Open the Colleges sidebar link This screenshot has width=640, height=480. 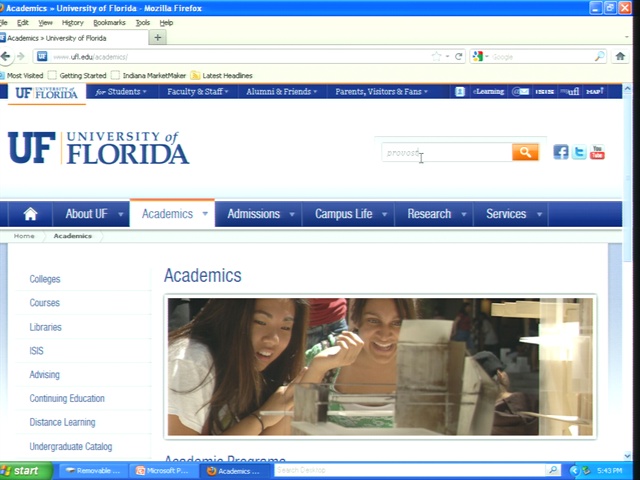(x=45, y=279)
